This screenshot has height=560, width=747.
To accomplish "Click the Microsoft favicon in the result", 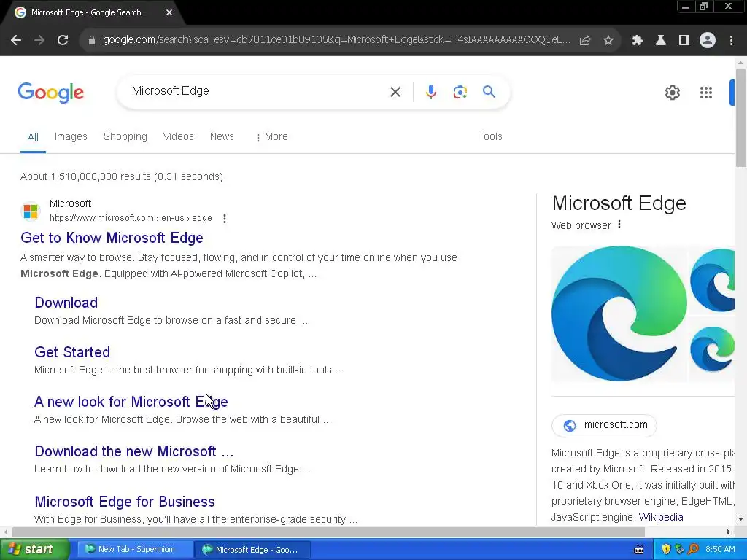I will pyautogui.click(x=31, y=211).
